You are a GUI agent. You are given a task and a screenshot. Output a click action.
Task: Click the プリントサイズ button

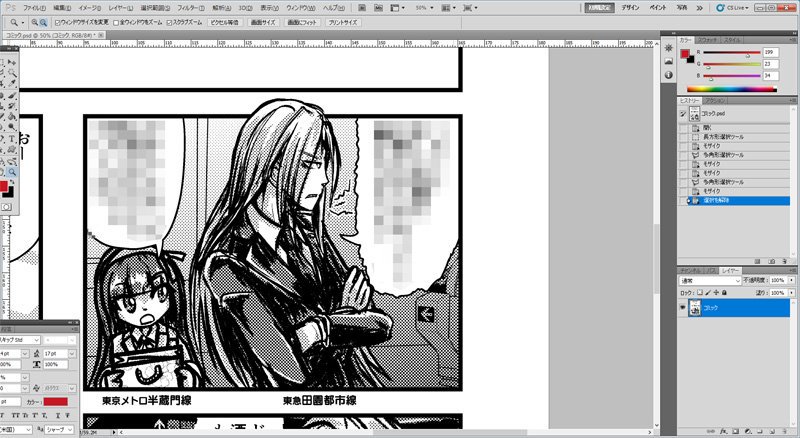[343, 22]
